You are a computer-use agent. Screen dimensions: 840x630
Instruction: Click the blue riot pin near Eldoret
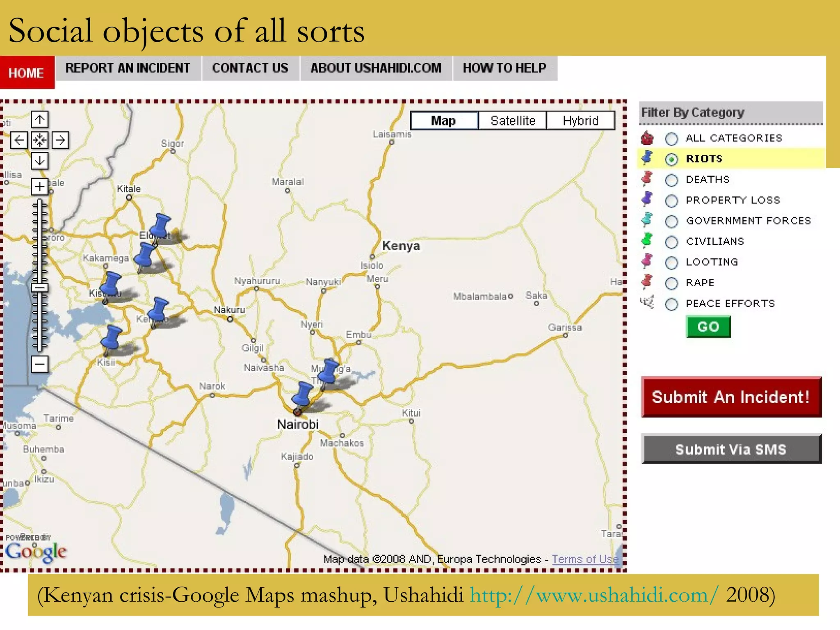(160, 229)
